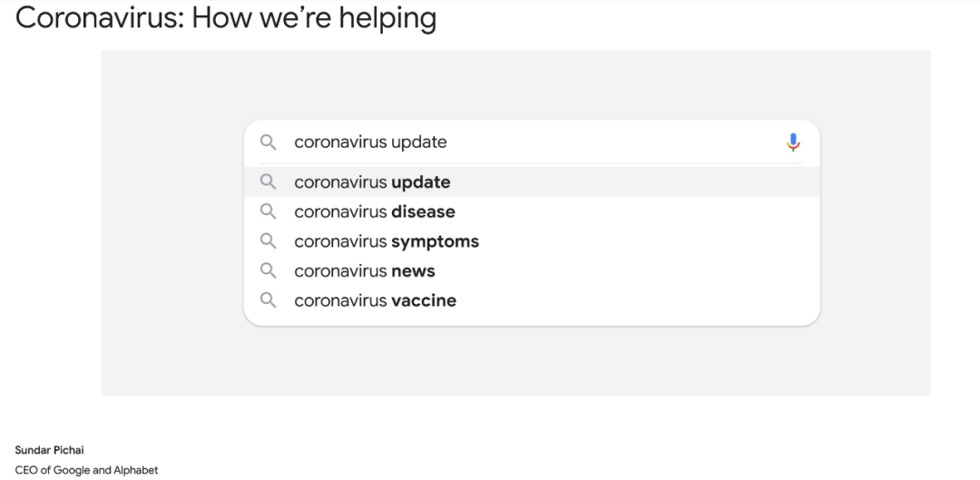Click the word 'helping' in the headline
Screen dimensions: 980x480
pos(387,17)
